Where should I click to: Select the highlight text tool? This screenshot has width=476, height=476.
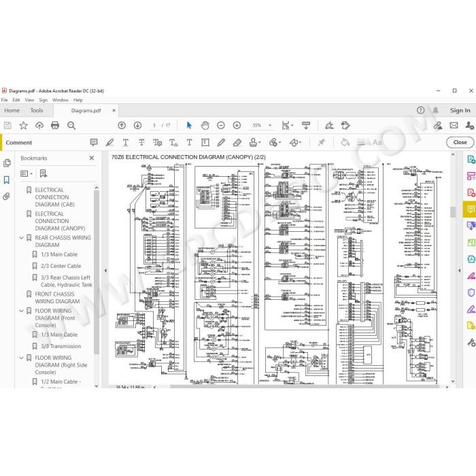(x=109, y=142)
